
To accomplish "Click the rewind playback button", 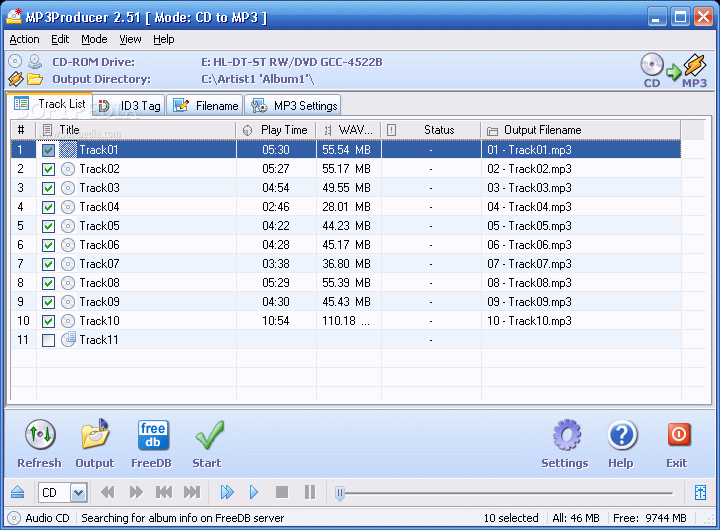I will (x=107, y=492).
